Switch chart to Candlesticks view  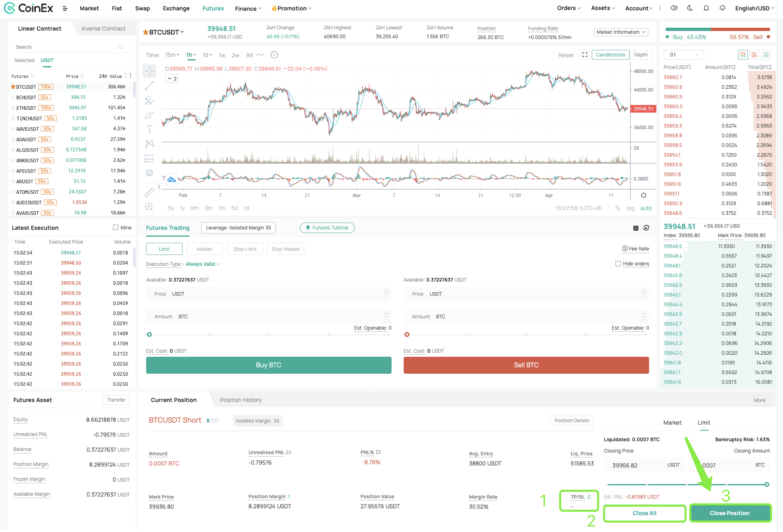[x=610, y=55]
